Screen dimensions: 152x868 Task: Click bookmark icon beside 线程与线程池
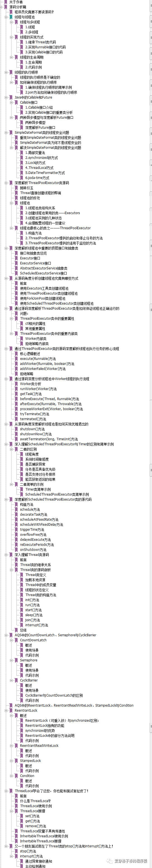point(11,17)
